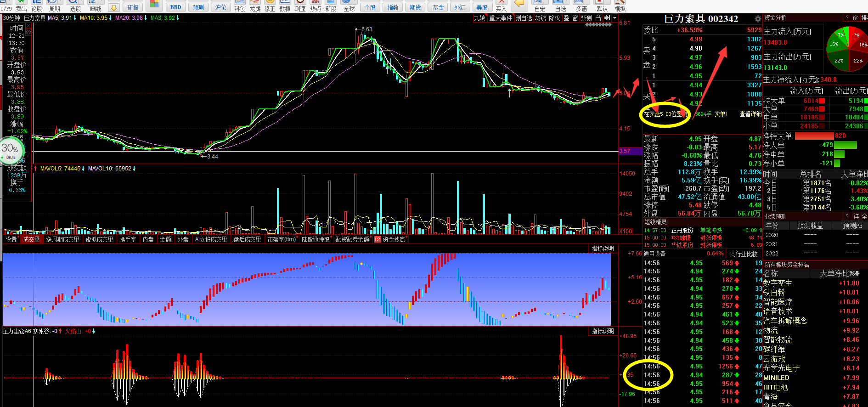This screenshot has height=407, width=868.
Task: Click the ? help in 业绩预测 header
Action: 847,216
